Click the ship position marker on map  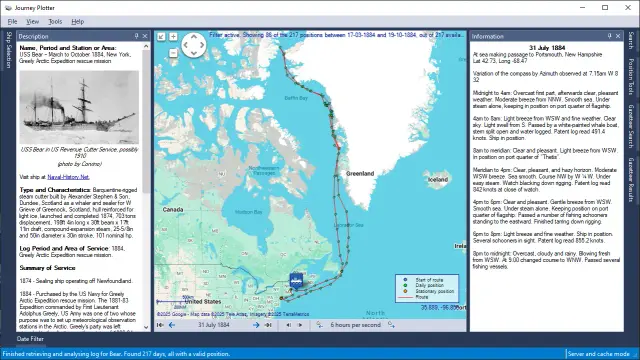click(x=296, y=281)
